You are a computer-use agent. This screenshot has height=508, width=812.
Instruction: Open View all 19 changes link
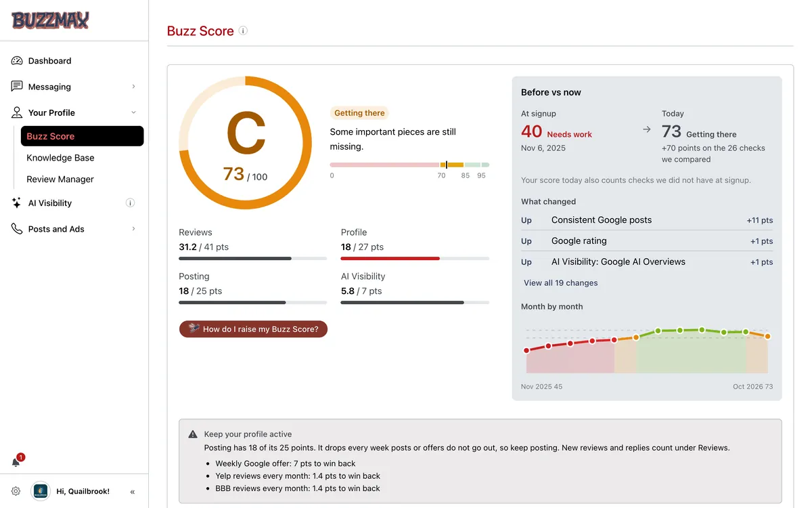click(561, 283)
